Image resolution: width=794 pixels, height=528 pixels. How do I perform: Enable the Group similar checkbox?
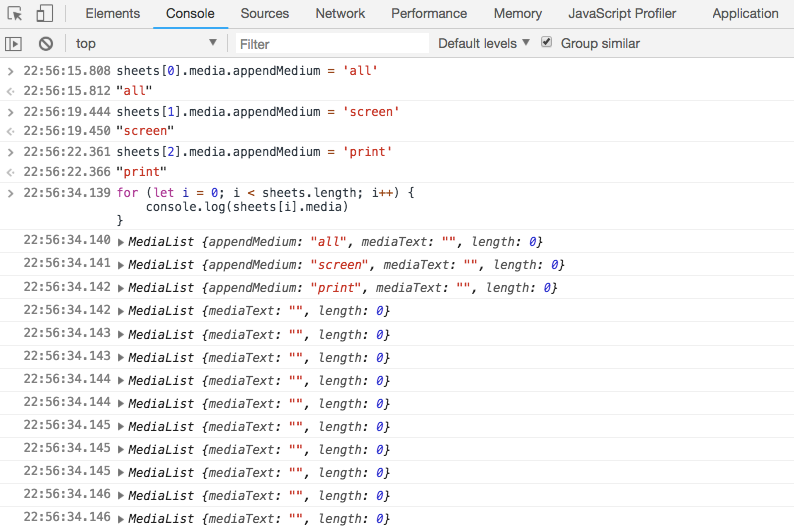click(x=546, y=43)
